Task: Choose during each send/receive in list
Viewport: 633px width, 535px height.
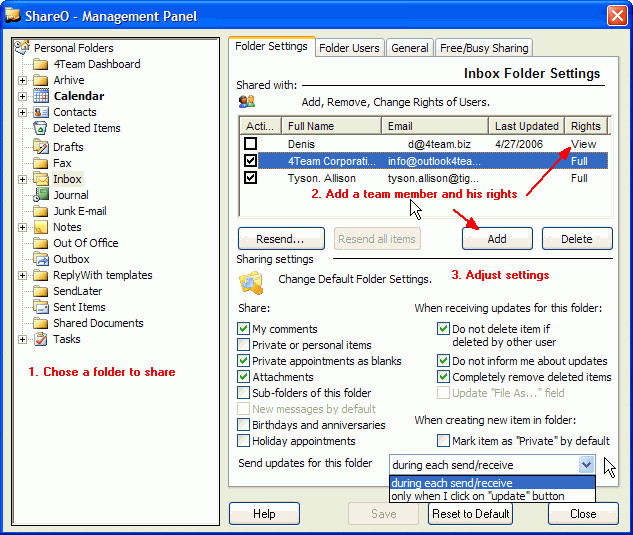Action: (x=492, y=483)
